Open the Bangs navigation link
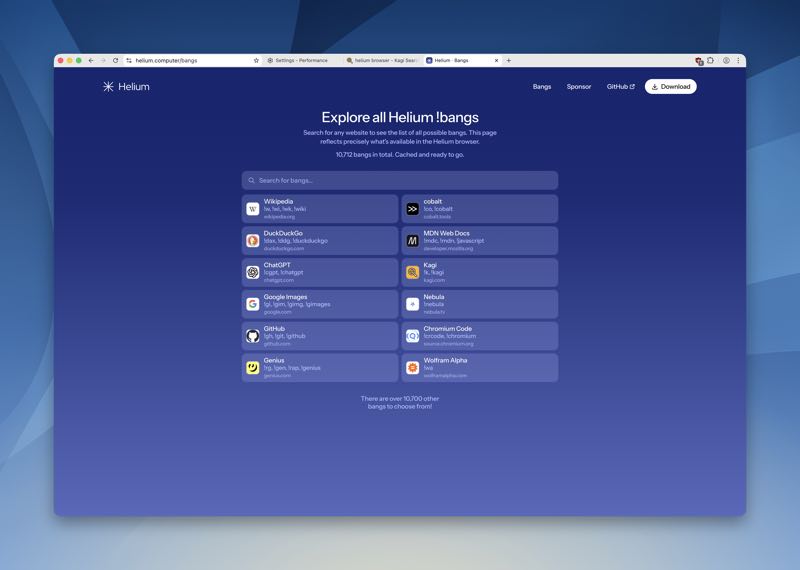This screenshot has width=800, height=570. pyautogui.click(x=542, y=87)
